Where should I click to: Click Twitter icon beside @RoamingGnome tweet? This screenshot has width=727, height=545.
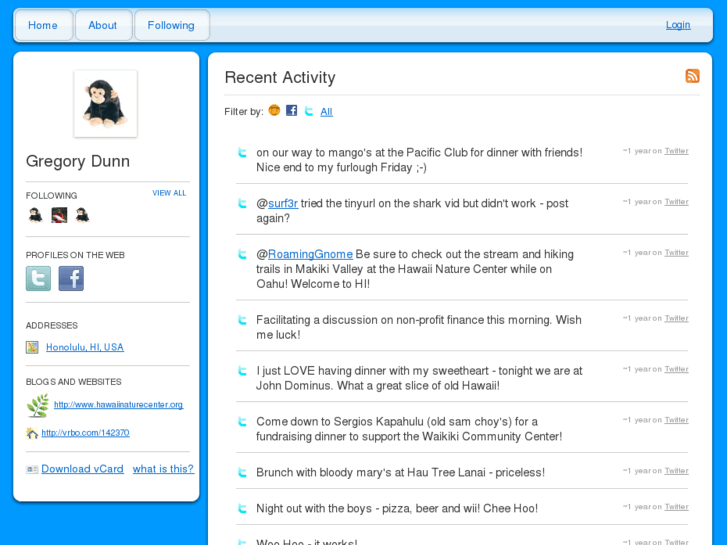242,254
